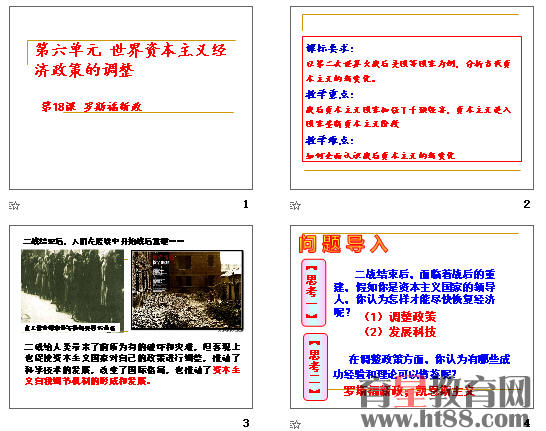Select slide 4 thumbnail titled 问题导入
Image resolution: width=546 pixels, height=431 pixels.
click(x=412, y=317)
